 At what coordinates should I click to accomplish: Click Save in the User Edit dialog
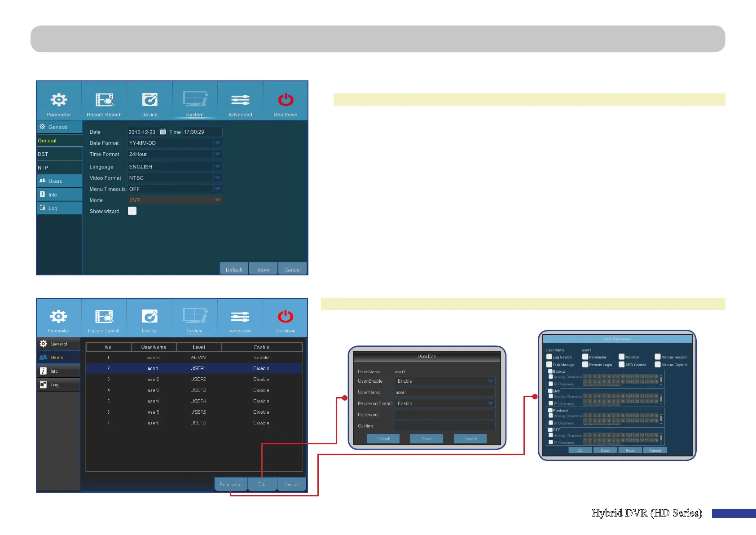[426, 438]
